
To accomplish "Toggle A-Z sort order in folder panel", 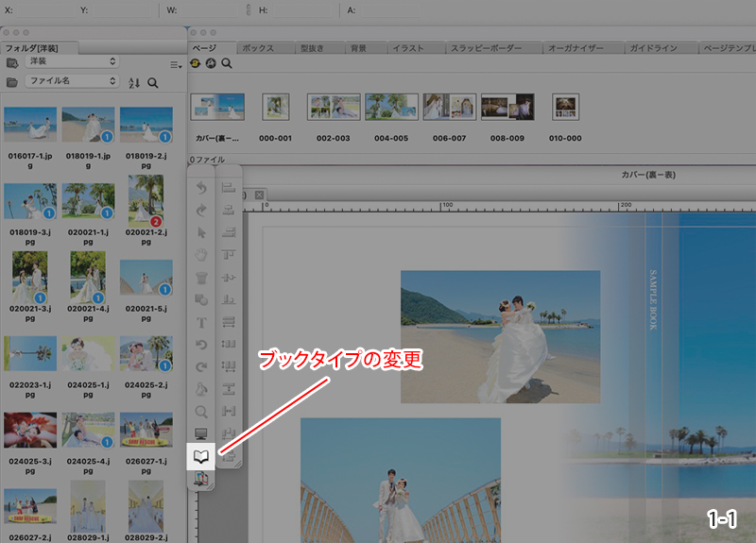I will pyautogui.click(x=133, y=83).
